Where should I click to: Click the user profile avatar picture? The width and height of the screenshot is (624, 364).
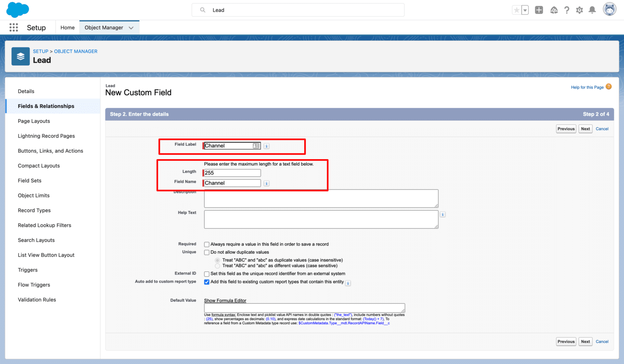(x=609, y=9)
